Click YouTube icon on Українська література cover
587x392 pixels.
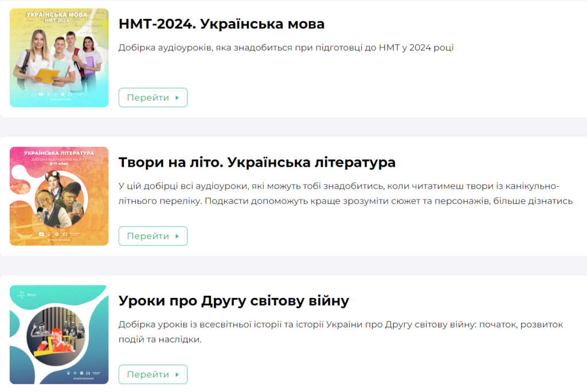coord(41,234)
